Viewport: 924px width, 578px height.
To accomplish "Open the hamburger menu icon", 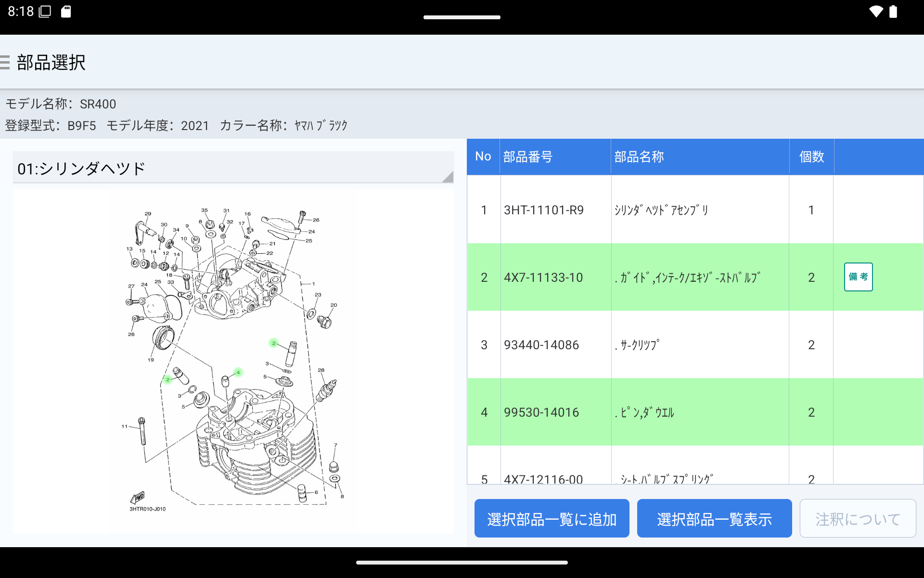I will coord(5,63).
